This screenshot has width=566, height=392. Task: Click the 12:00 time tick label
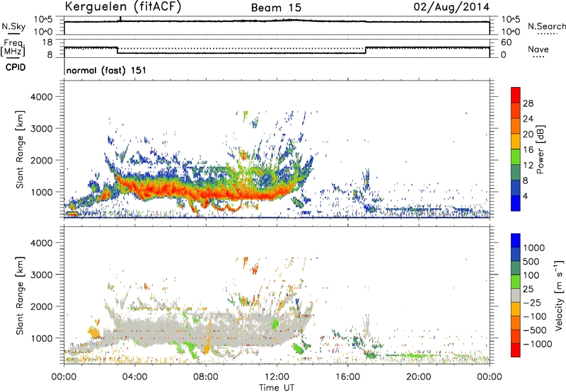[x=277, y=377]
